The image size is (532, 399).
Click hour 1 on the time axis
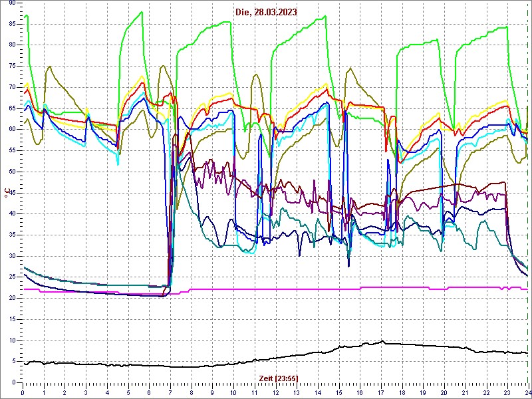pyautogui.click(x=44, y=392)
